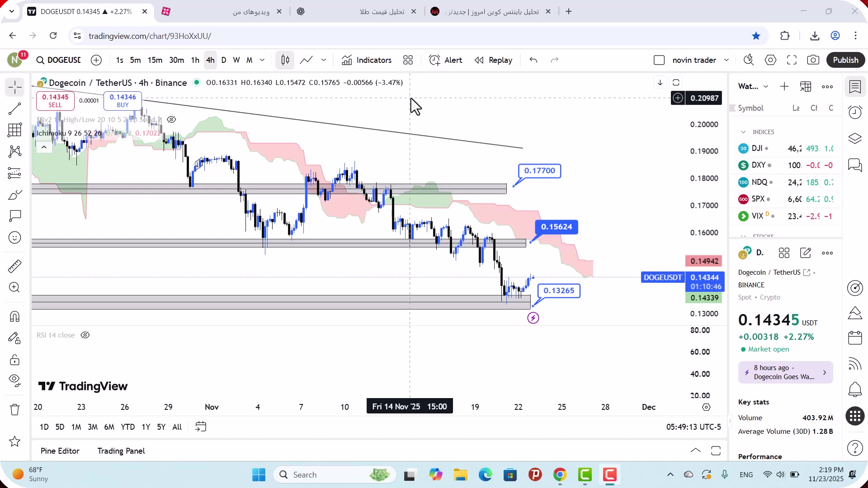Select the M monthly timeframe

pos(249,60)
